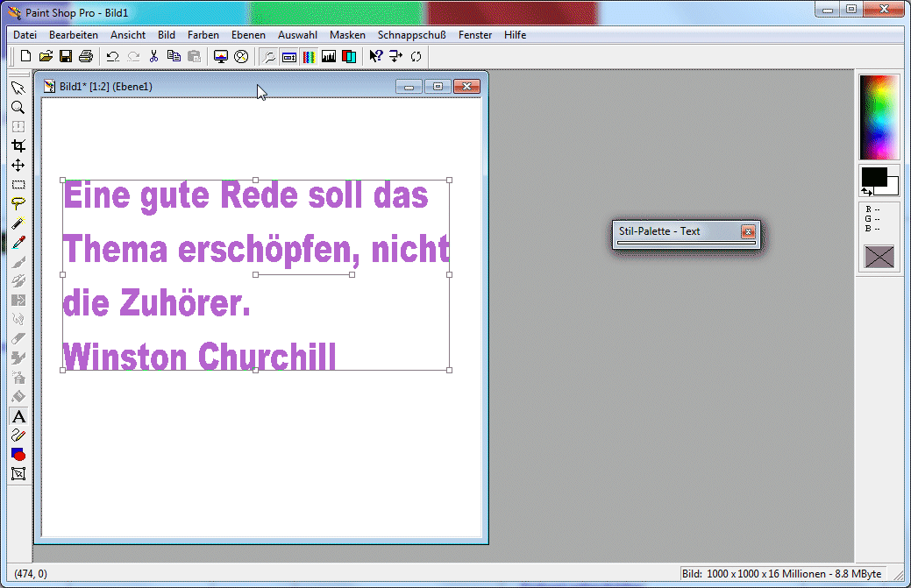Click the text 'Eine gute Rede soll das'
911x588 pixels.
(246, 196)
